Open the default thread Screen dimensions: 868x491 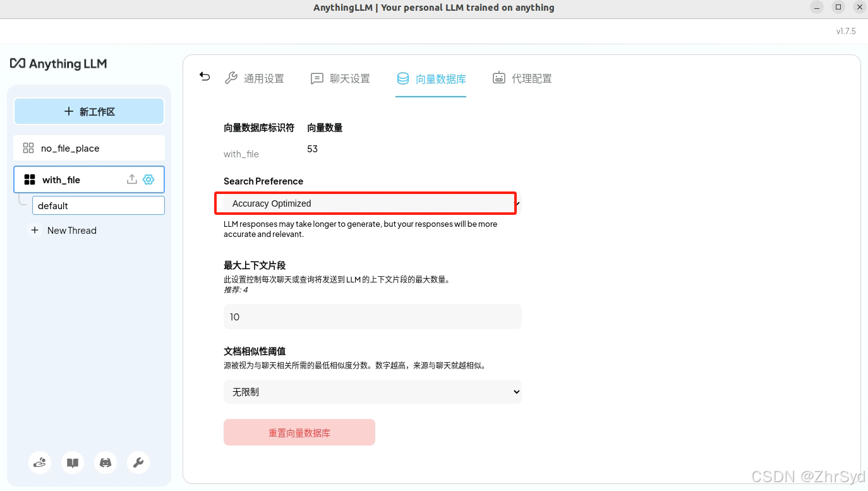99,205
